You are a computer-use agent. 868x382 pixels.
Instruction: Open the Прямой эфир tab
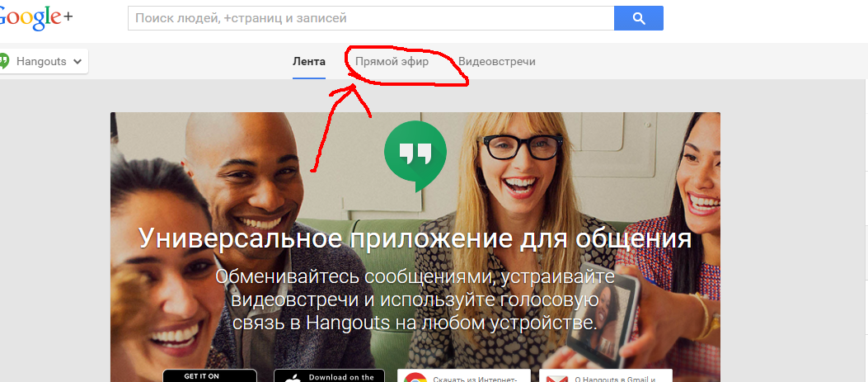[x=392, y=62]
